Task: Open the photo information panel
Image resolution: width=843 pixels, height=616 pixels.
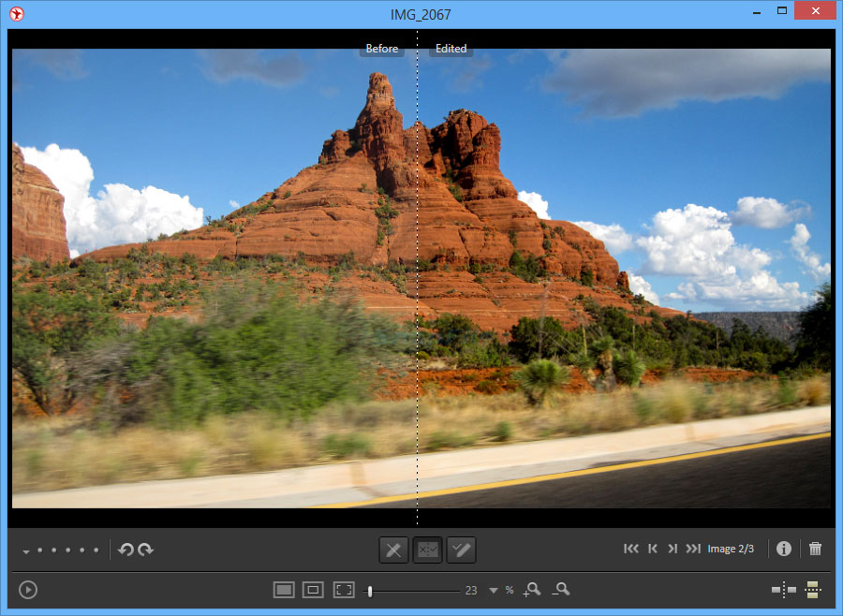Action: (784, 549)
